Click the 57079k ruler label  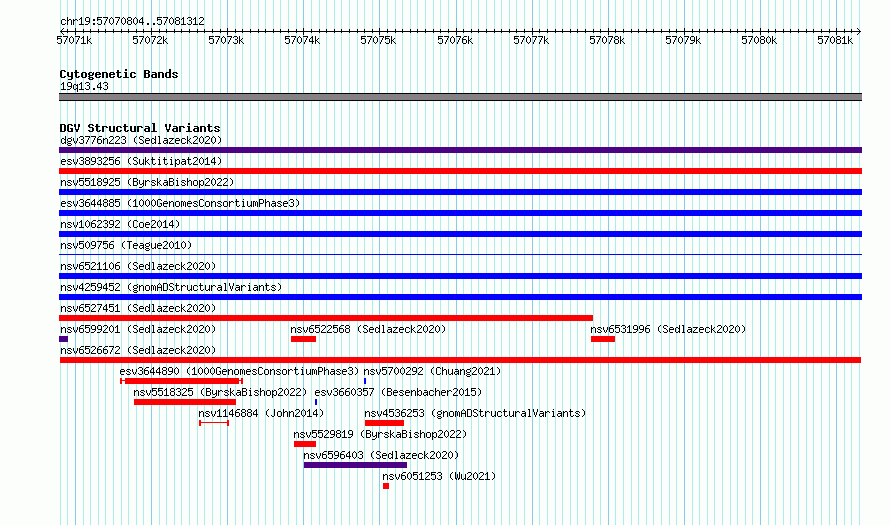[x=683, y=40]
